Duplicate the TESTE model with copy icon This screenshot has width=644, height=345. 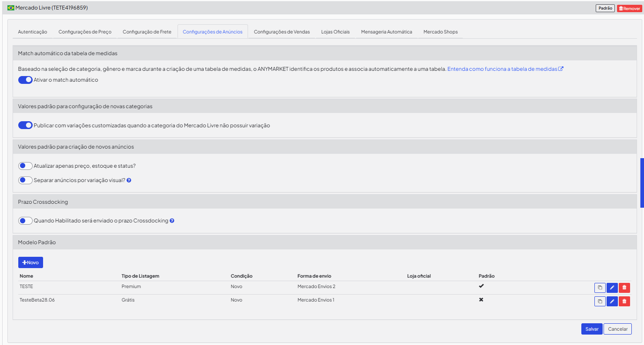click(600, 288)
